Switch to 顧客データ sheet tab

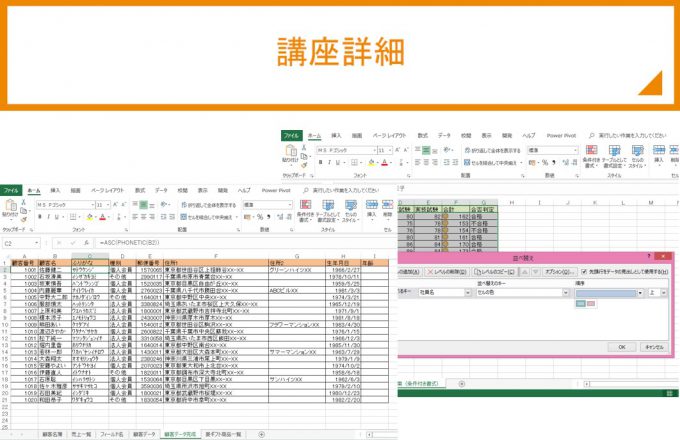pos(144,434)
